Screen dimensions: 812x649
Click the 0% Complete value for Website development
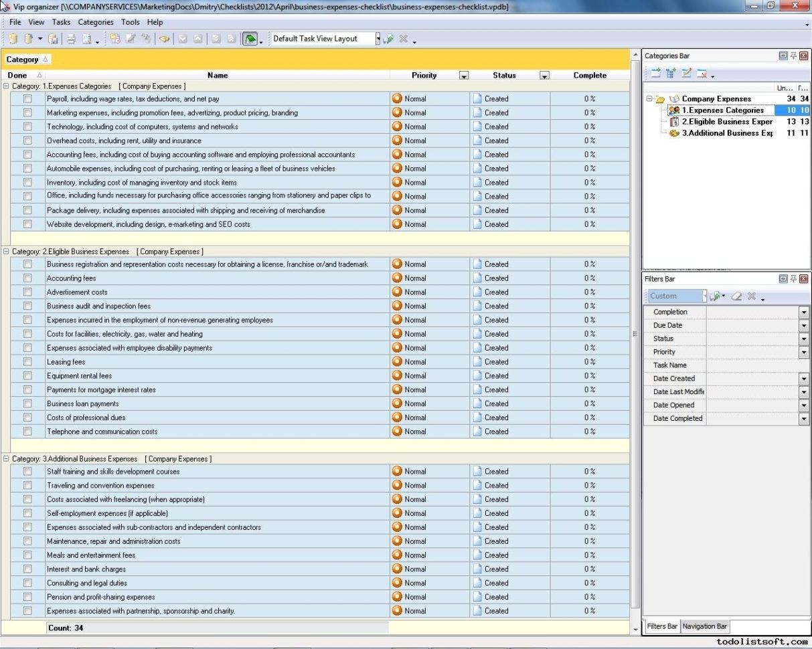pyautogui.click(x=590, y=223)
